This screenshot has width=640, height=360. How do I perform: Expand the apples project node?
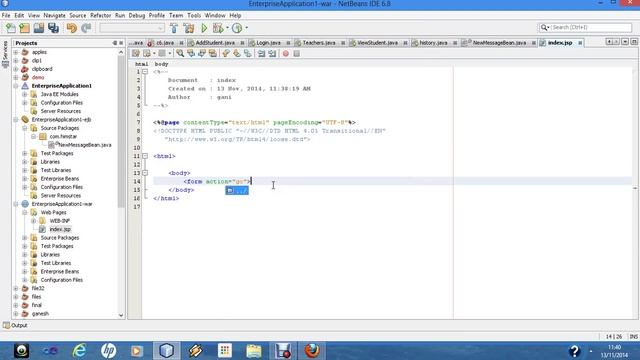point(16,52)
